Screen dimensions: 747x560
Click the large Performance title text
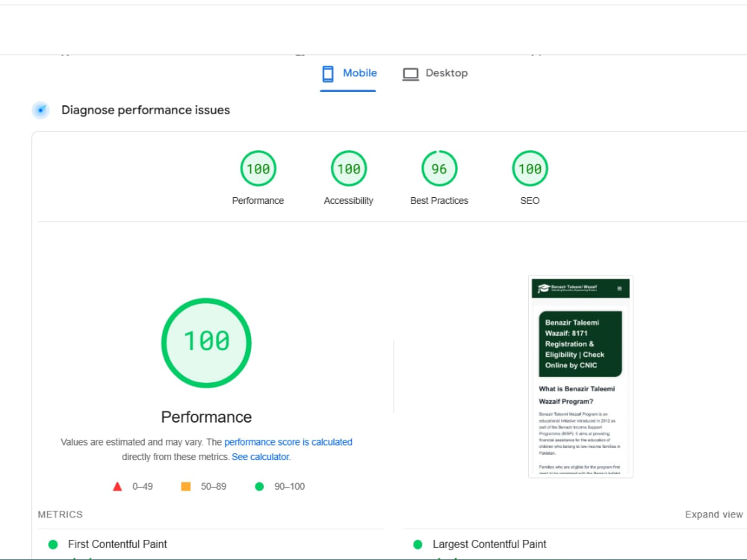click(206, 417)
